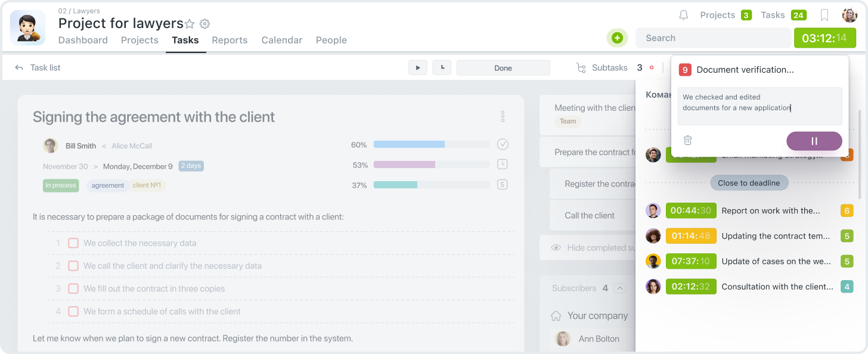Open the three-dot task options menu
The height and width of the screenshot is (354, 868).
pyautogui.click(x=503, y=116)
